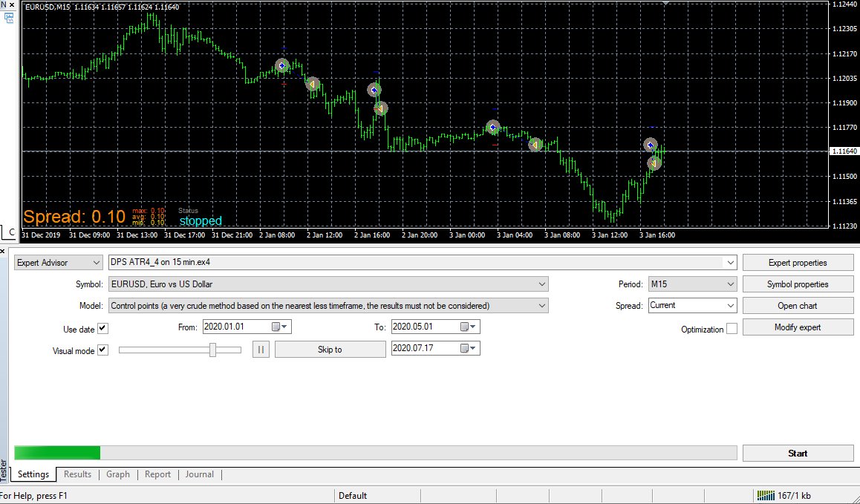Click the connection status bars icon

click(766, 495)
